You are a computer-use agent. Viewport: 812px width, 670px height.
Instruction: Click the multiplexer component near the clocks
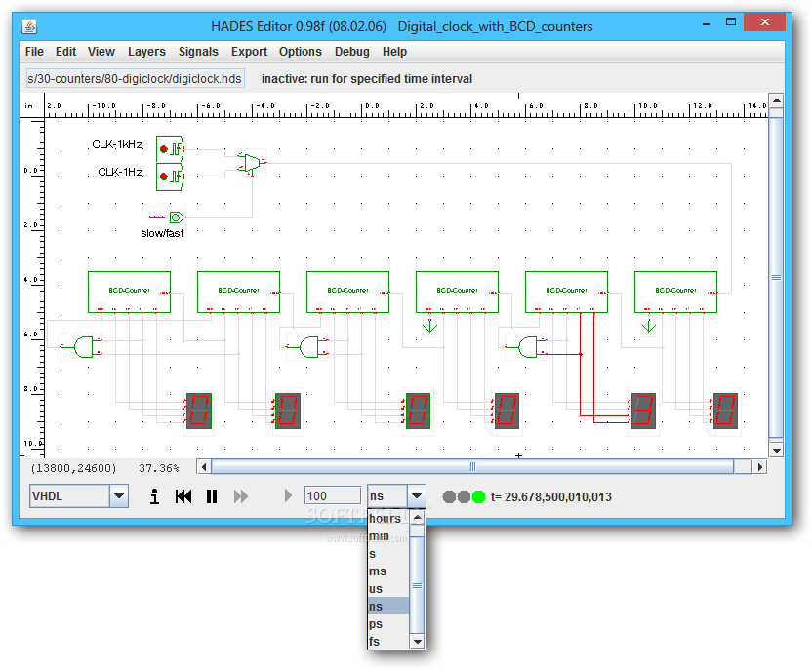(252, 163)
